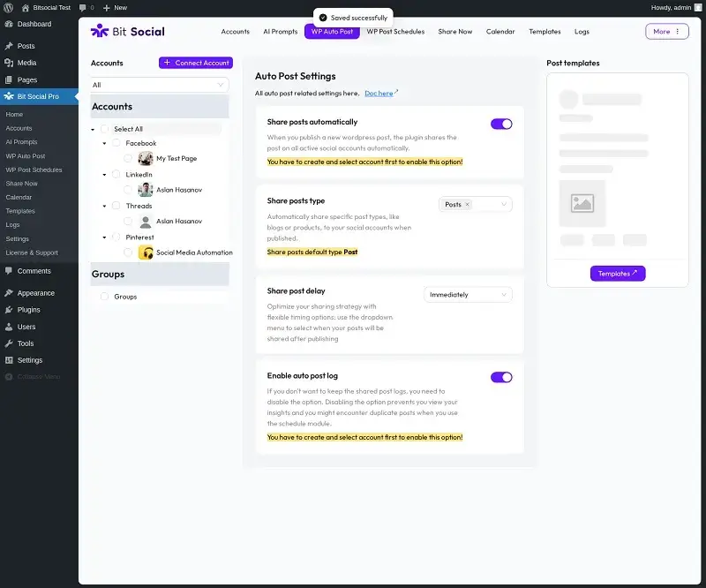This screenshot has width=706, height=588.
Task: Click the Connect Account button
Action: (x=196, y=63)
